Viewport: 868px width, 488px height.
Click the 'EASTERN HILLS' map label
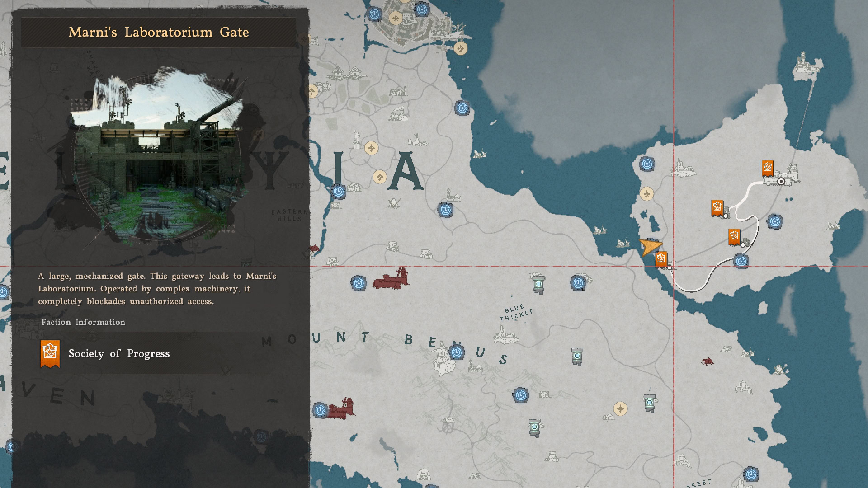point(290,215)
